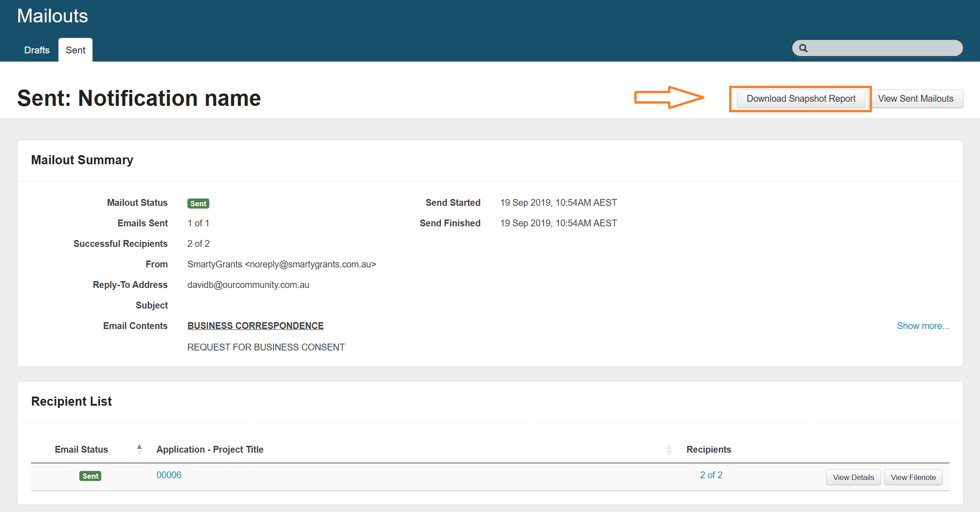Image resolution: width=980 pixels, height=512 pixels.
Task: Open View Filenote for the recipient
Action: click(x=913, y=477)
